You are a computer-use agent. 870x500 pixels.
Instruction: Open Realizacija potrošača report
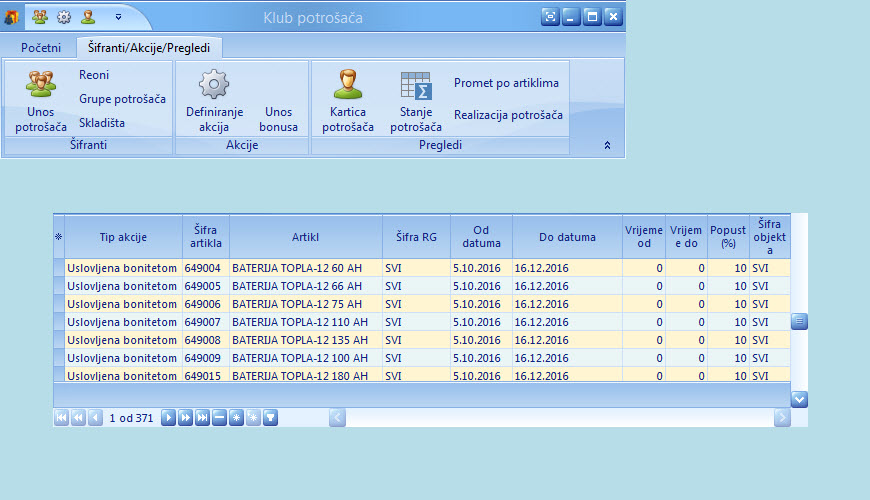coord(508,115)
